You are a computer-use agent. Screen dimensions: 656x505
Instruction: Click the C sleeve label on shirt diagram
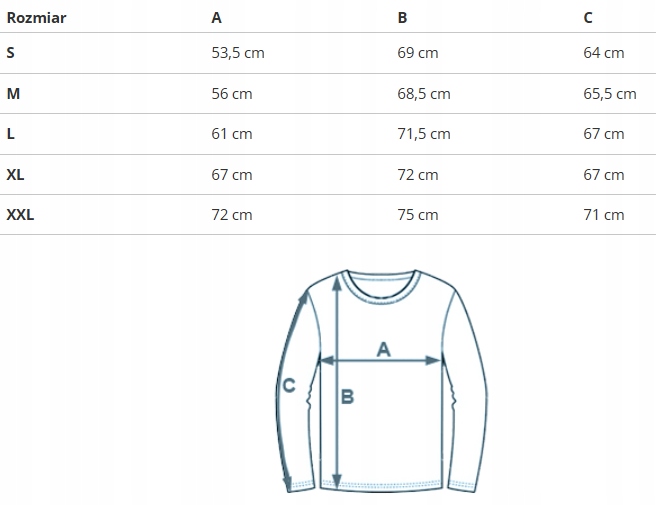click(x=289, y=385)
